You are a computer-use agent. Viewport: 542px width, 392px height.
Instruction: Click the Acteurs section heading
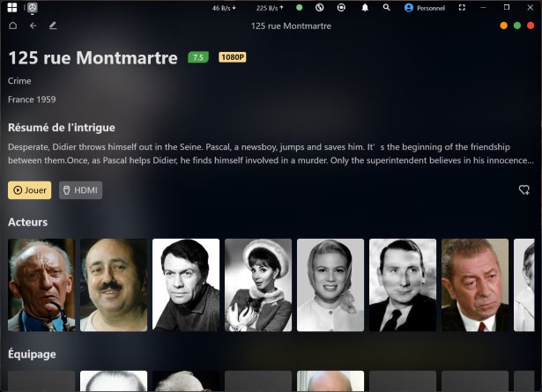(27, 222)
